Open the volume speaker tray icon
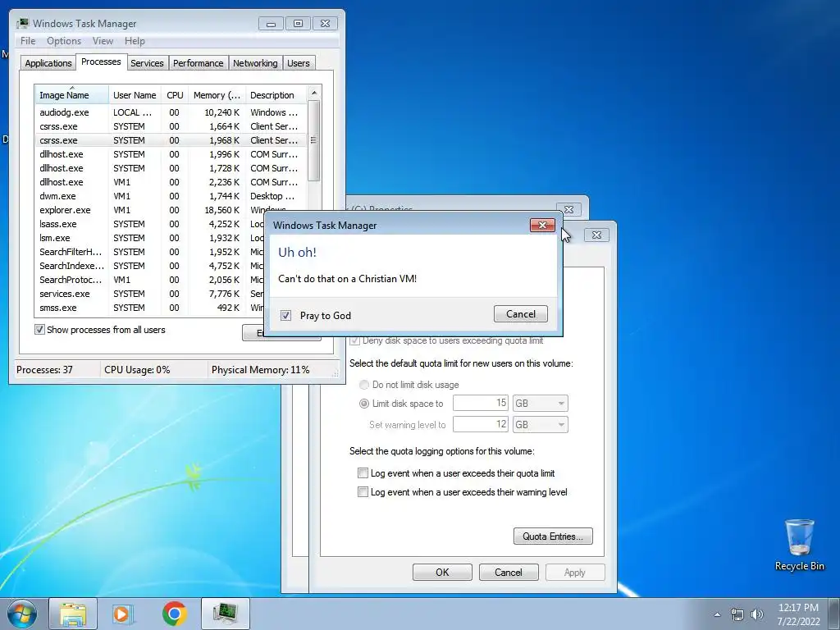 point(757,614)
